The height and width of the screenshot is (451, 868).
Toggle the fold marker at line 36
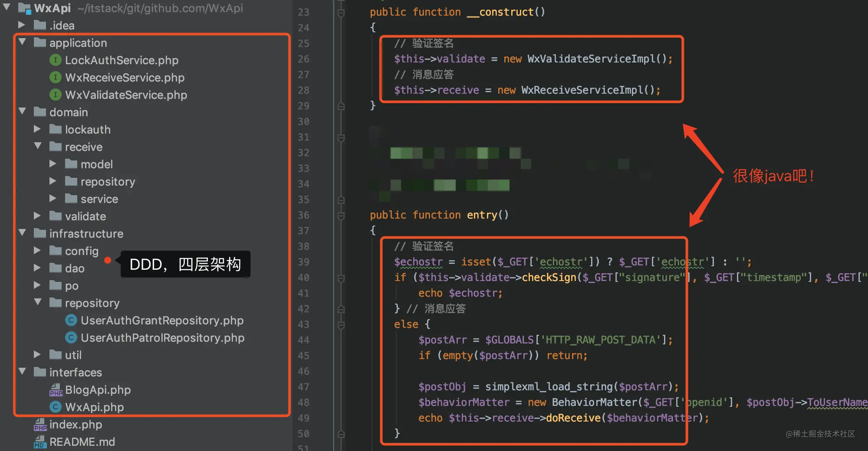tap(341, 216)
